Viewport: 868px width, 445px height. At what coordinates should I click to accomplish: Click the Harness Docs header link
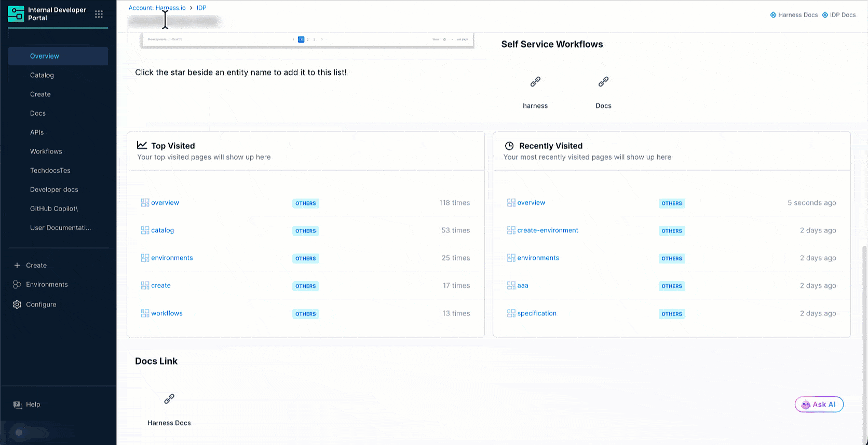coord(794,15)
